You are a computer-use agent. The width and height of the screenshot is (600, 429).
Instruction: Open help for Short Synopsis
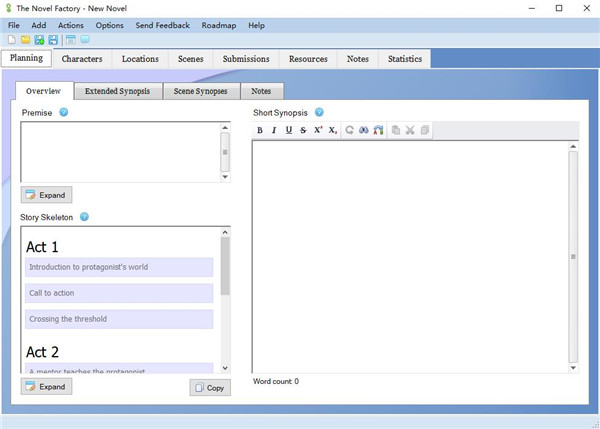pyautogui.click(x=319, y=112)
